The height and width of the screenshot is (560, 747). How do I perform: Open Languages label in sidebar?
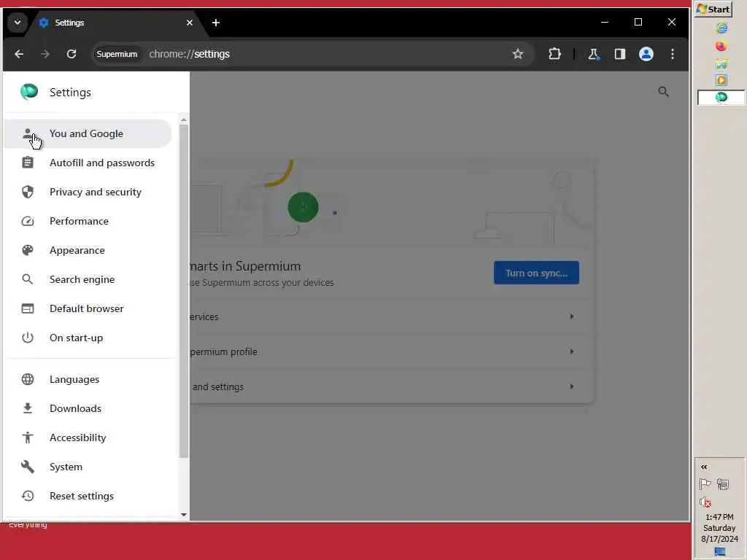(74, 379)
